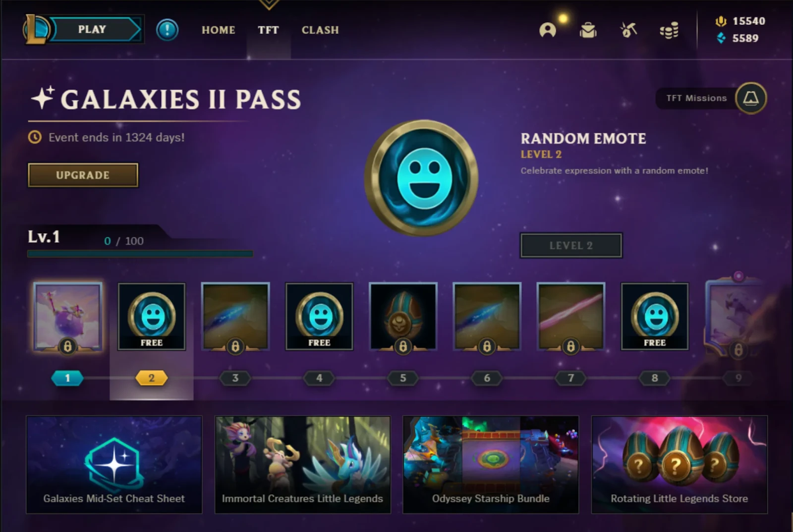Select level 2 free emote reward
This screenshot has height=532, width=793.
pos(152,317)
